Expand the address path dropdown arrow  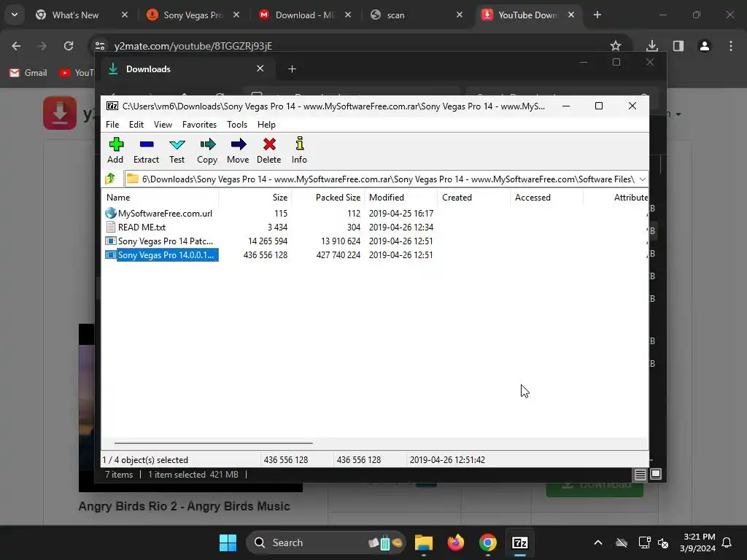(x=642, y=179)
